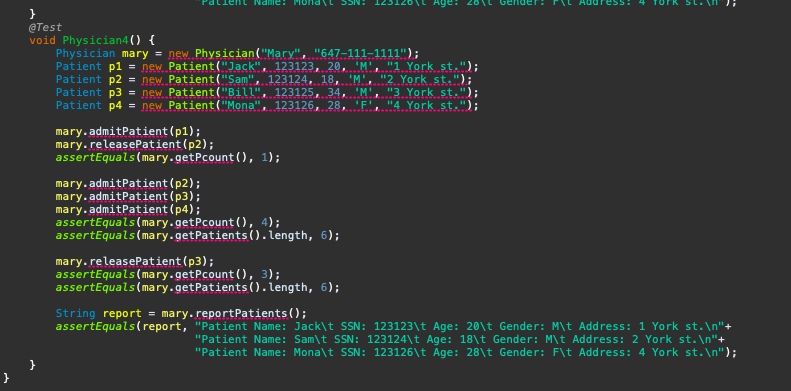This screenshot has width=791, height=391.
Task: Click the "4 York st." string in the p4 declaration
Action: point(426,105)
